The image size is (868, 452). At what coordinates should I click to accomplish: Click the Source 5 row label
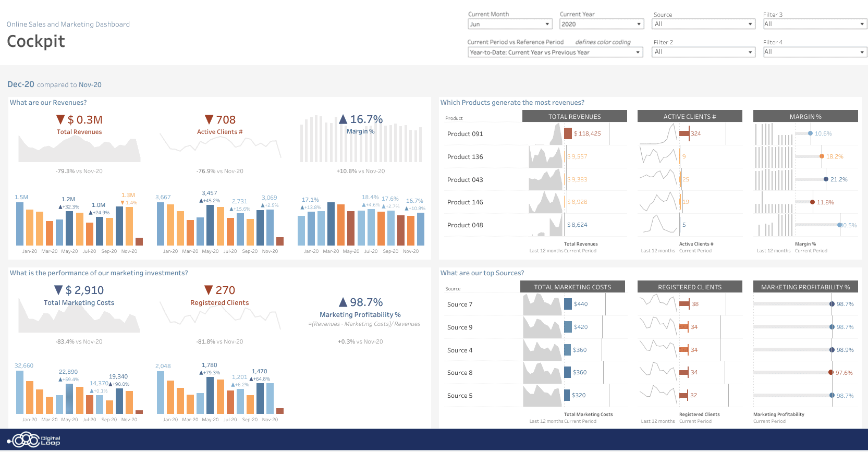[x=460, y=396]
